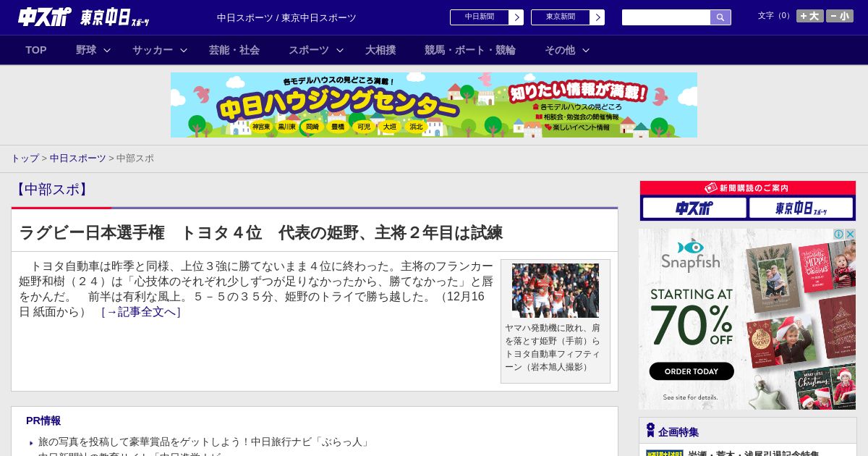Close the Snapfish ad with X icon
This screenshot has height=456, width=868.
851,235
